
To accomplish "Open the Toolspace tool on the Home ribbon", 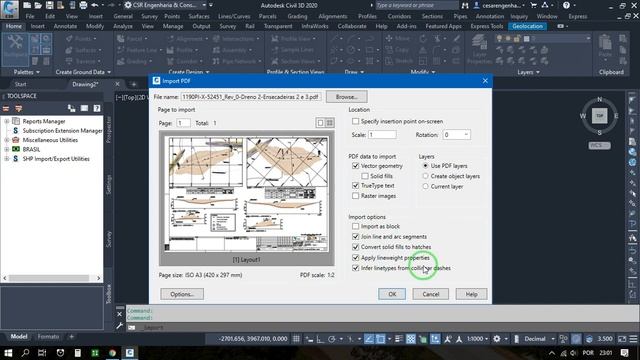I will point(15,50).
